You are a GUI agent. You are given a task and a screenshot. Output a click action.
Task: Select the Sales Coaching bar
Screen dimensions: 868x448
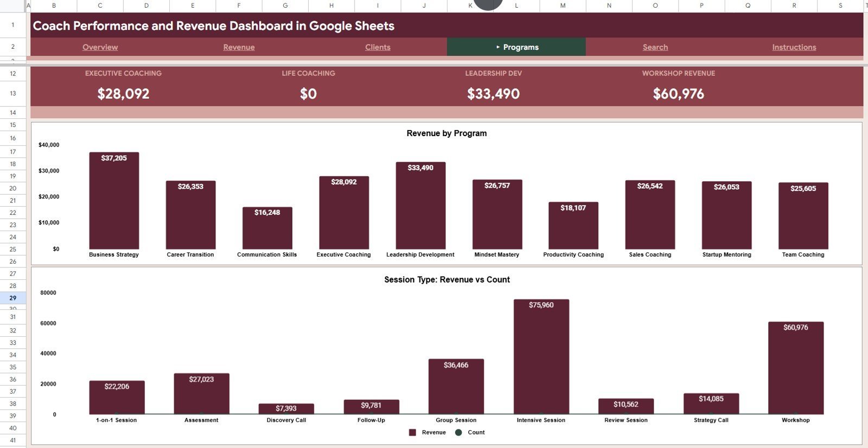coord(650,215)
